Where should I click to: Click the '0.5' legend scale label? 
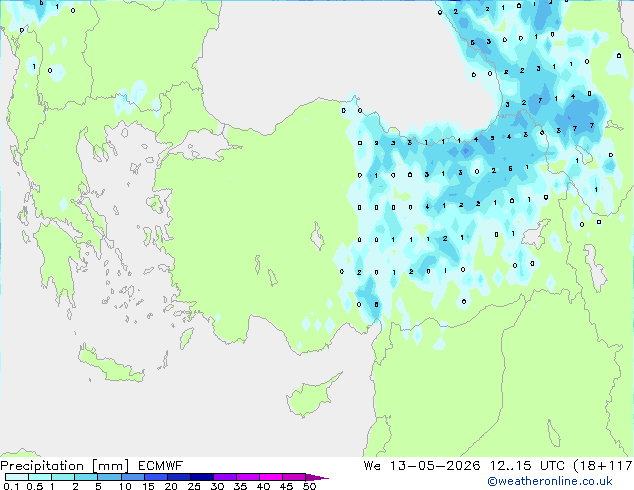pyautogui.click(x=34, y=486)
